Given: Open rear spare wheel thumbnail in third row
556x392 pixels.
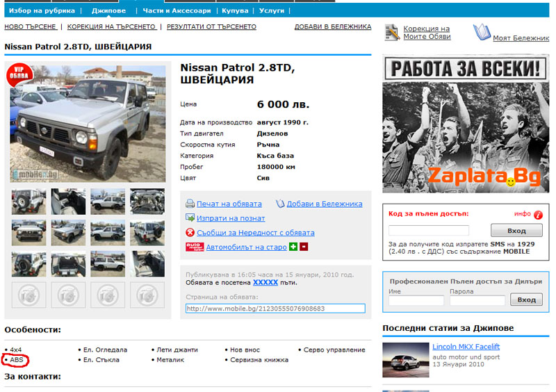Looking at the screenshot, I should [28, 264].
